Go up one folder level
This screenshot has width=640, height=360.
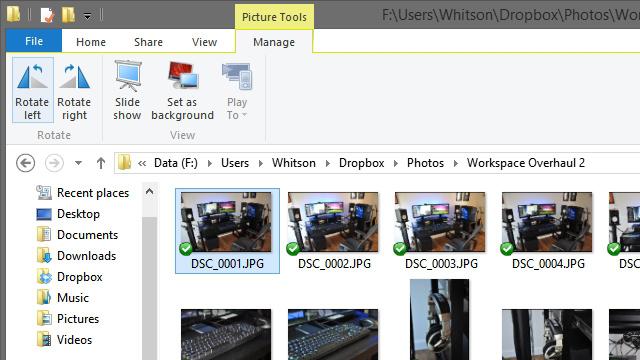[101, 163]
